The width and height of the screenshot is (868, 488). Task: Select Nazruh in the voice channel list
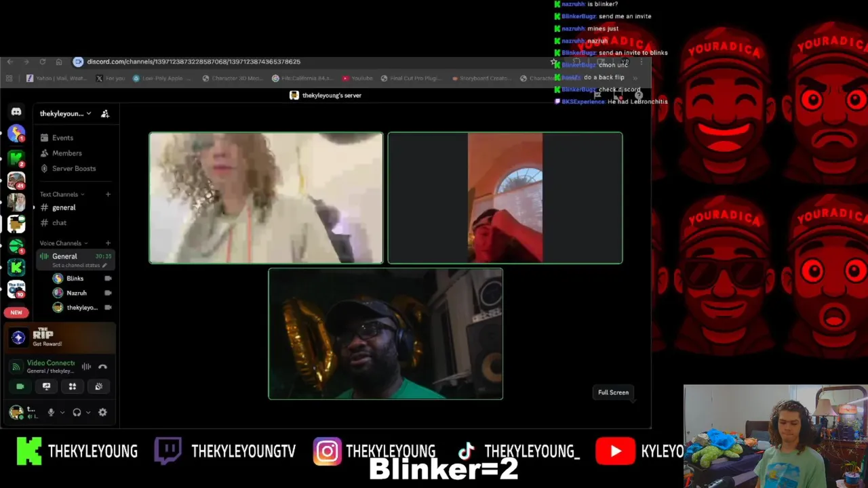(76, 293)
